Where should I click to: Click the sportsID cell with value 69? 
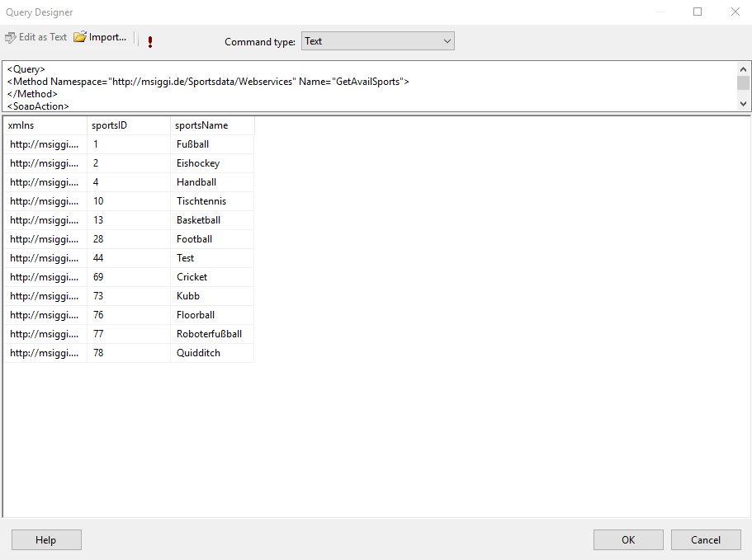pos(128,277)
